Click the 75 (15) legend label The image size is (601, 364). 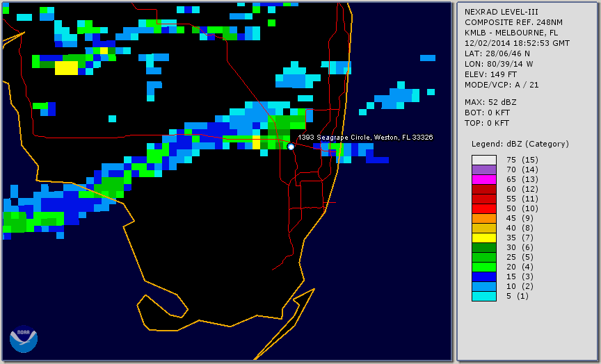tap(522, 160)
